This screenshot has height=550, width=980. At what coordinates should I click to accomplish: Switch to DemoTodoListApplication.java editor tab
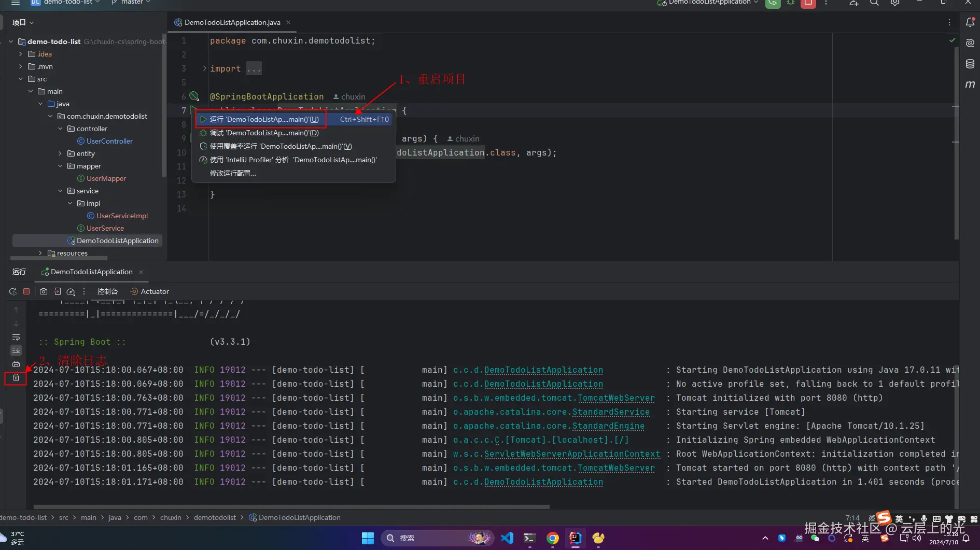tap(232, 22)
